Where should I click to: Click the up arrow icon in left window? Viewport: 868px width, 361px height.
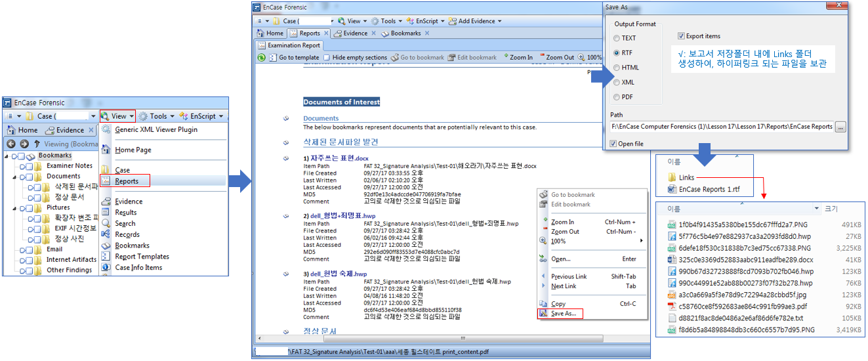point(37,144)
